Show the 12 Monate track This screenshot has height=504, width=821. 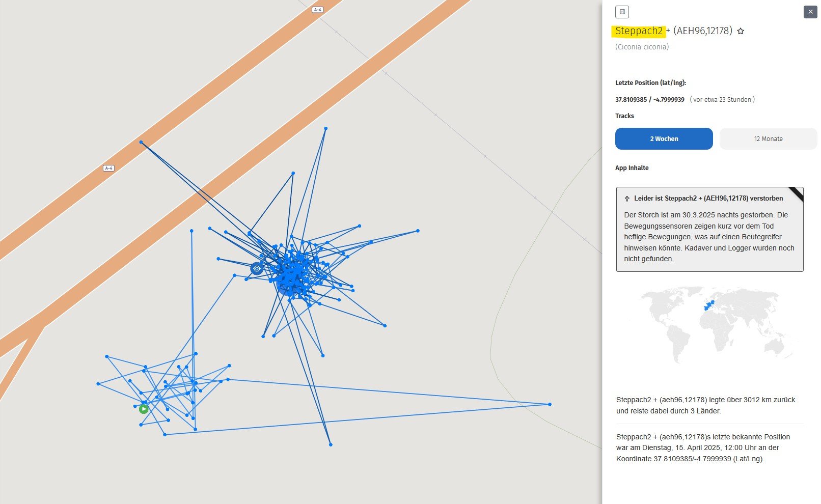768,138
